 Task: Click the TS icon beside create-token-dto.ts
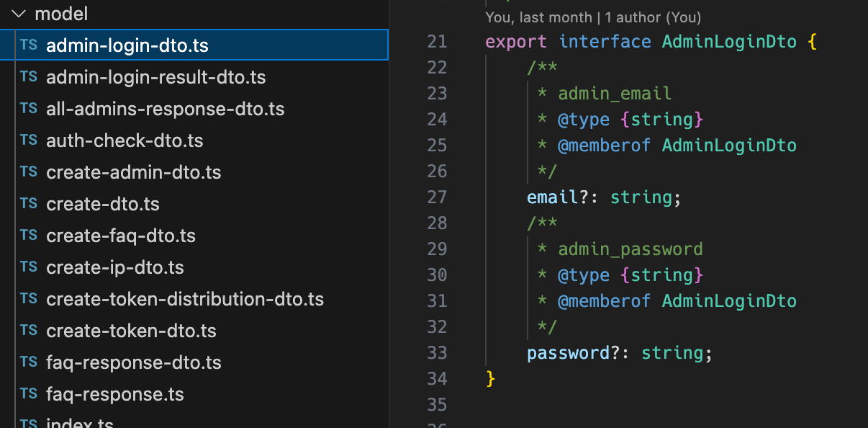click(x=27, y=330)
